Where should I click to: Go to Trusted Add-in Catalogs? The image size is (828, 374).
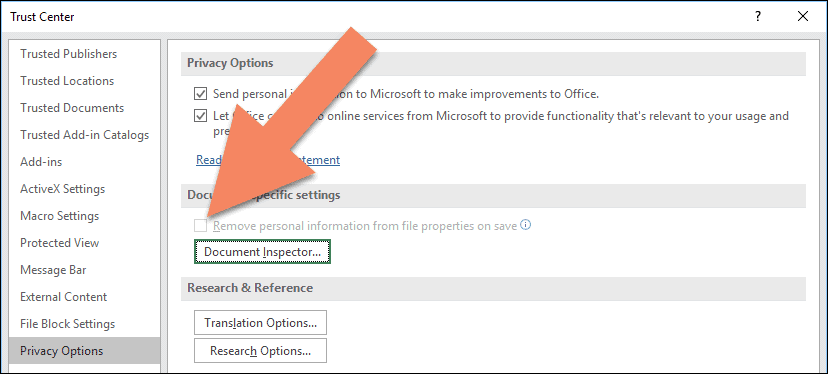84,135
